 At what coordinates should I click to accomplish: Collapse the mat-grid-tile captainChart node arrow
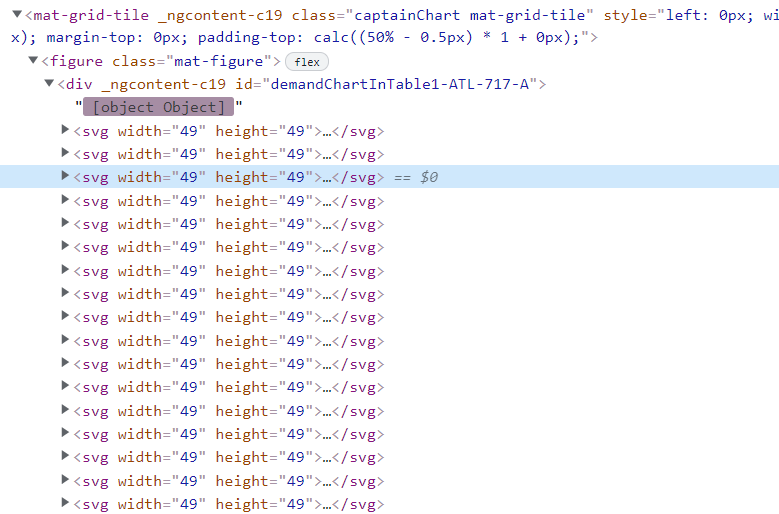click(x=17, y=14)
